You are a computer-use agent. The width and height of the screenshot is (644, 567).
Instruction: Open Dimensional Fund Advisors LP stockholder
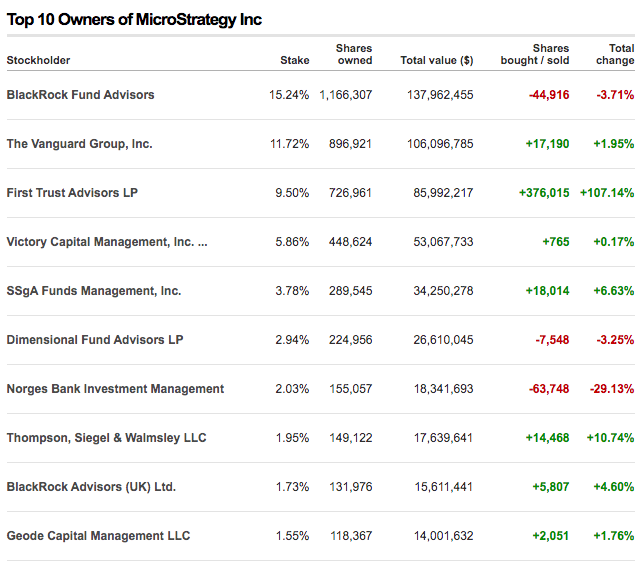(95, 340)
